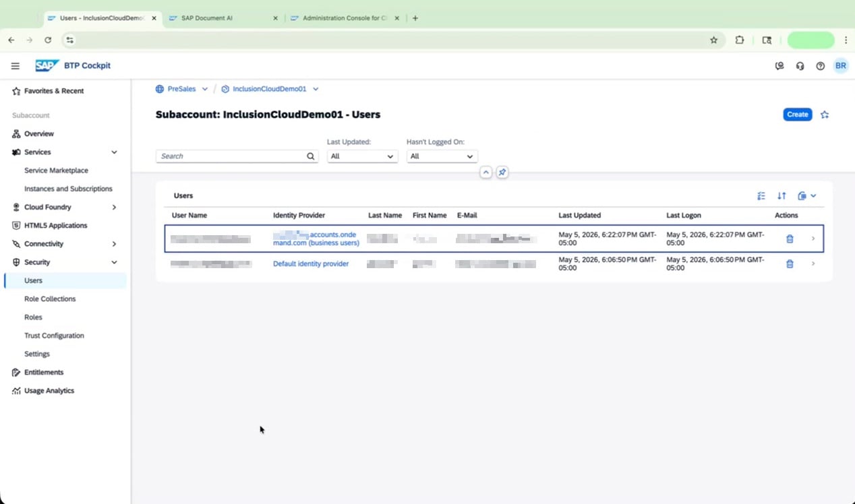Click the InclusionCloudDemo01 subaccount cube icon
The image size is (855, 504).
tap(225, 89)
